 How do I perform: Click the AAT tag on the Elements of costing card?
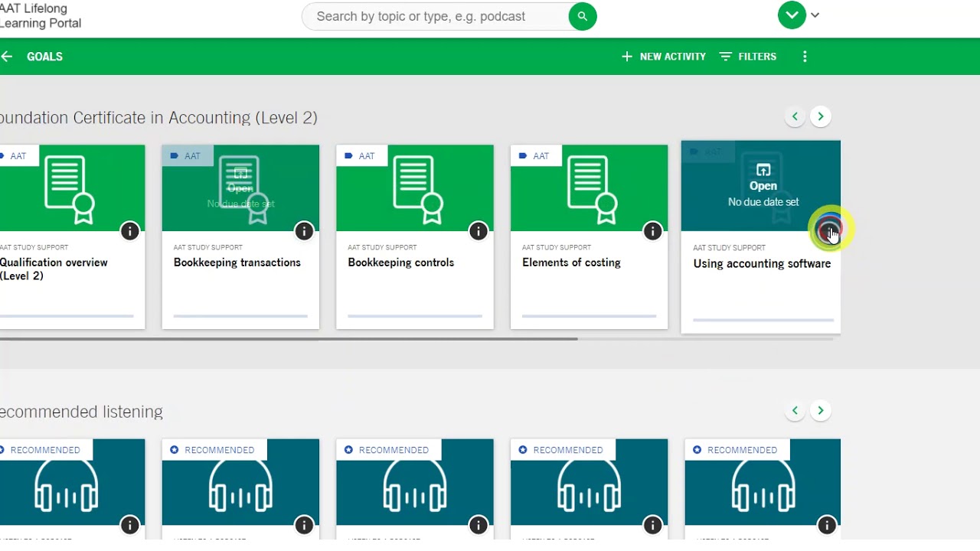click(534, 156)
